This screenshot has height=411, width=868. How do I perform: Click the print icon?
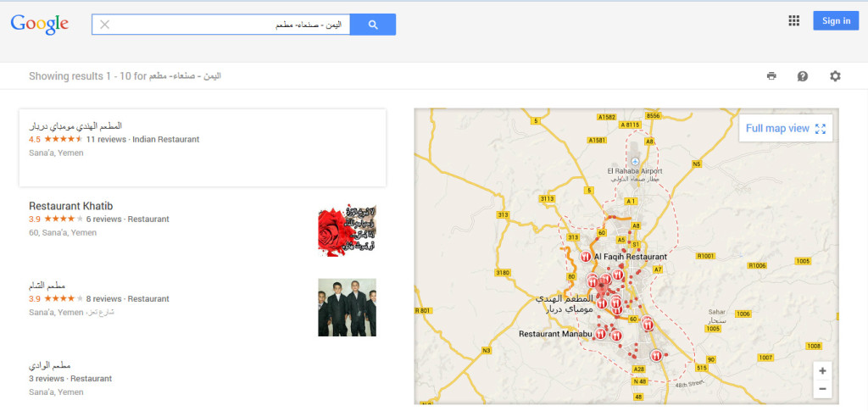click(771, 76)
